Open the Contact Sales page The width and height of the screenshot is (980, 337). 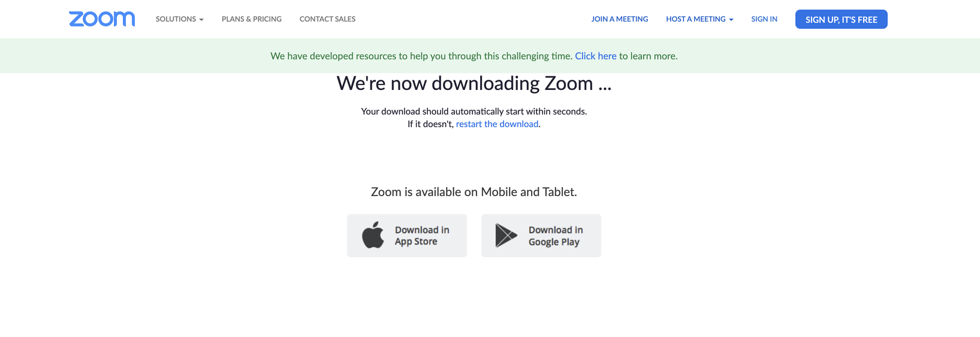(327, 19)
